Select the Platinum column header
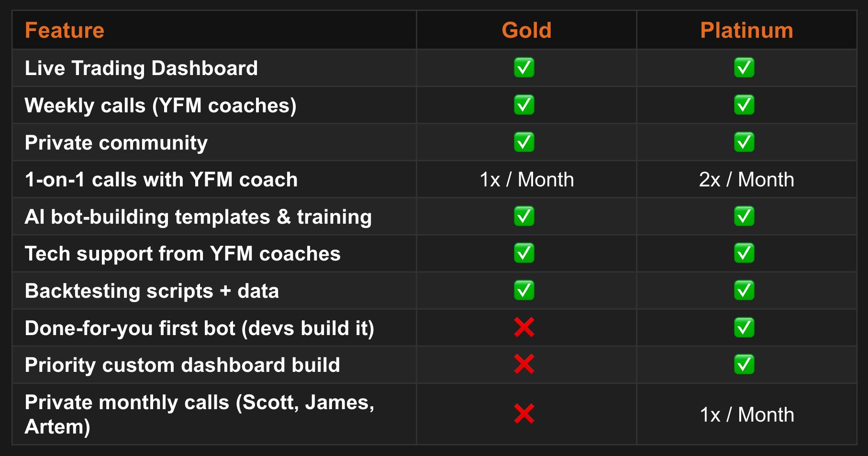868x456 pixels. click(746, 30)
